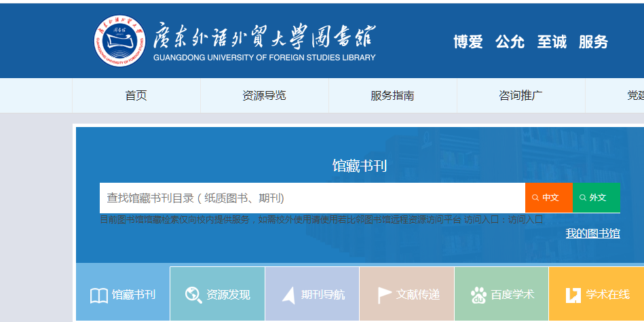Select 服务指南 in the navigation bar

[x=392, y=96]
